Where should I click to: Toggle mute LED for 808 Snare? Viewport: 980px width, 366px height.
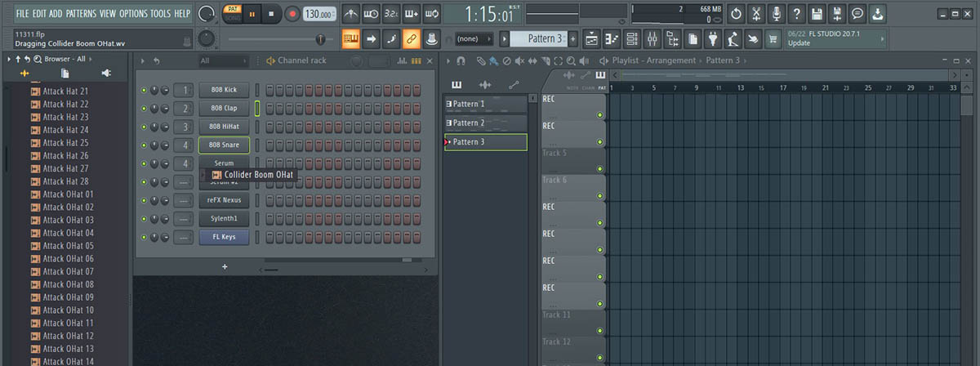[x=144, y=145]
